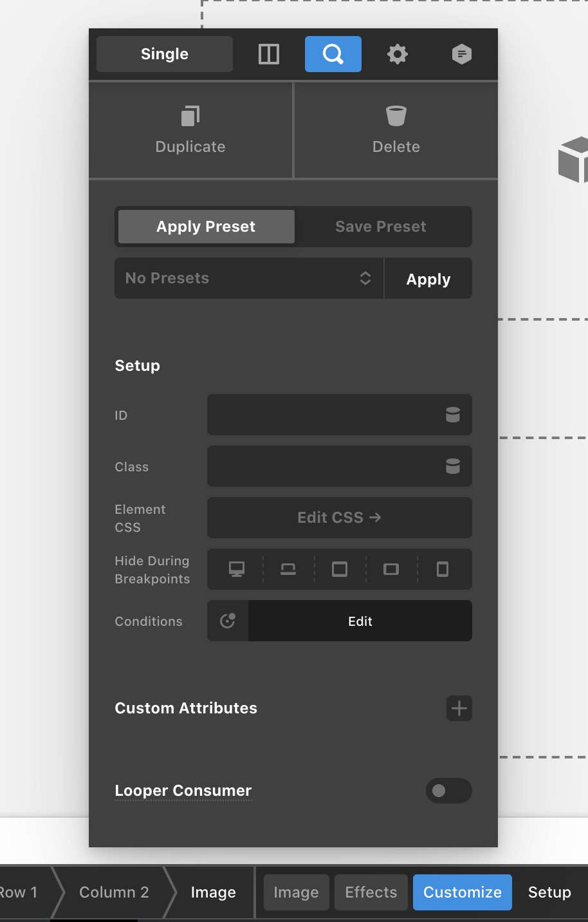Click the Column 2 breadcrumb

click(114, 892)
